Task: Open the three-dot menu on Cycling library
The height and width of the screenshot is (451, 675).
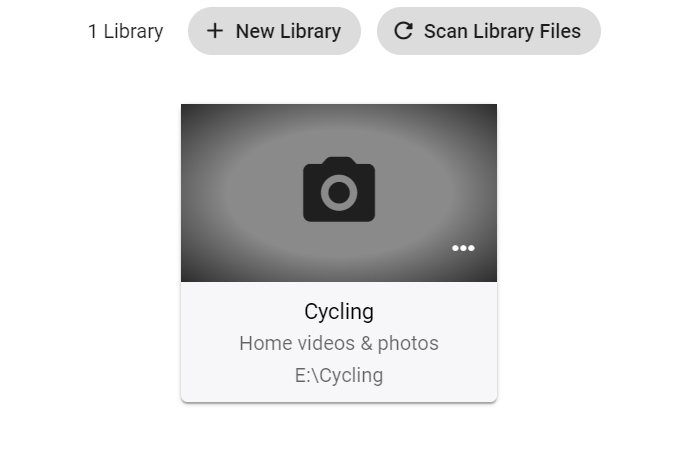Action: pos(463,248)
